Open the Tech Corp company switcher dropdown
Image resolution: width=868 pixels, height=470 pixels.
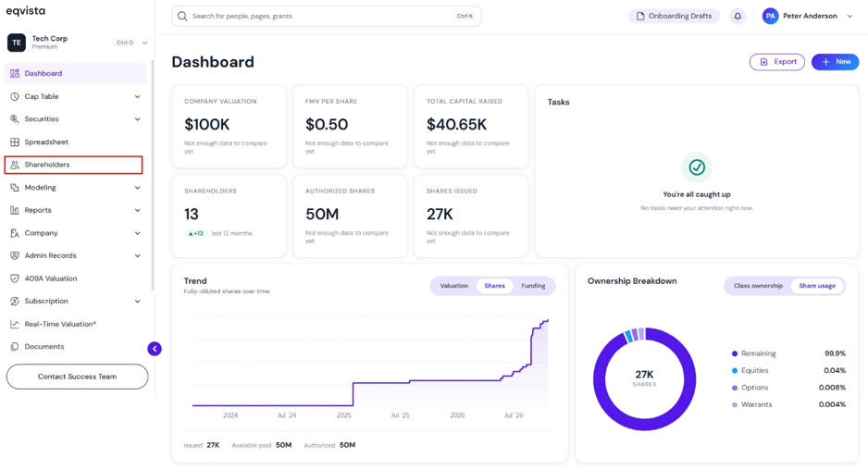(144, 43)
